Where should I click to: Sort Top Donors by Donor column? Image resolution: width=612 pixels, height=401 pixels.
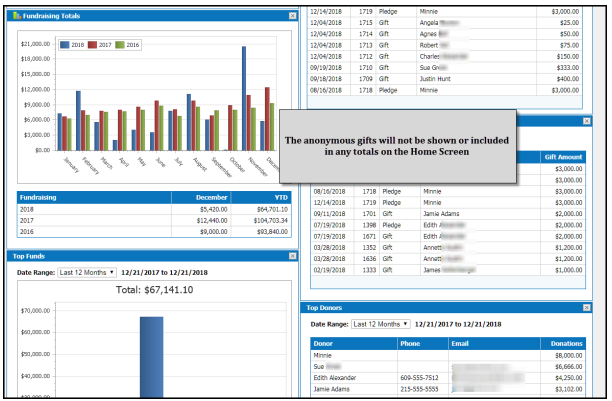pyautogui.click(x=354, y=344)
